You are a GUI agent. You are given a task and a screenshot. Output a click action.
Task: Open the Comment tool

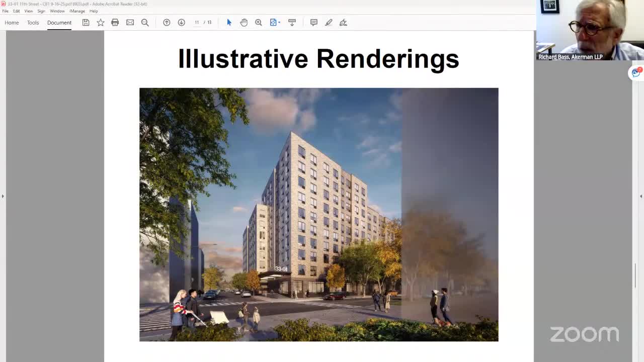click(313, 22)
